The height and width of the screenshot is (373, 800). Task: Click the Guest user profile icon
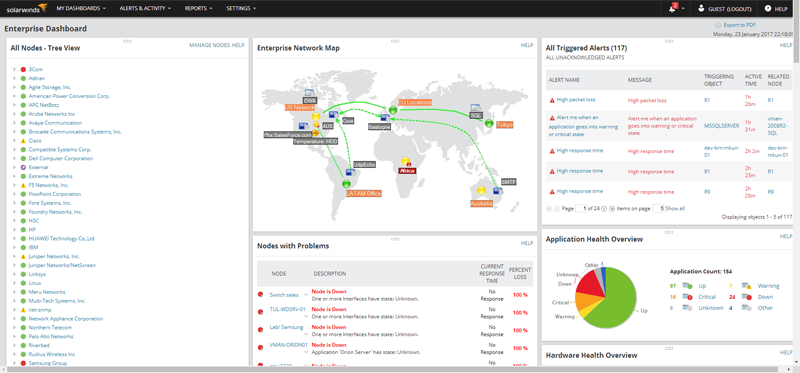click(701, 9)
